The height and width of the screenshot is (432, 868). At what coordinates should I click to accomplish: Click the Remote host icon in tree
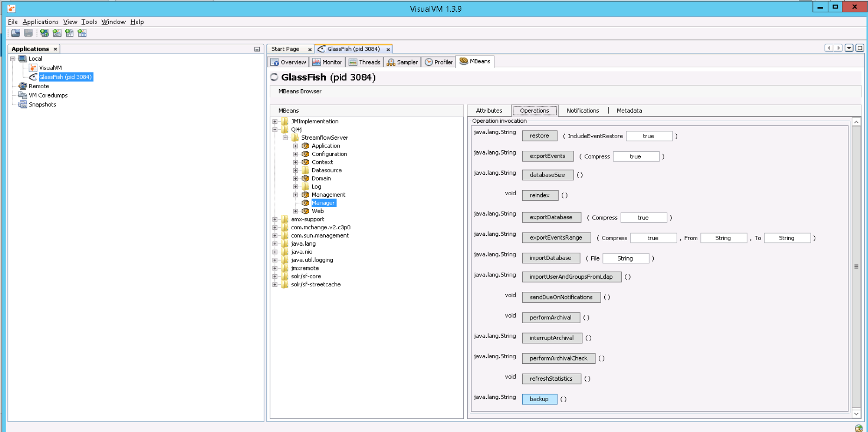[x=22, y=86]
